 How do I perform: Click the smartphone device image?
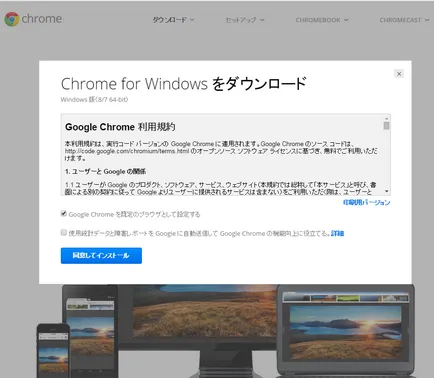pyautogui.click(x=53, y=351)
